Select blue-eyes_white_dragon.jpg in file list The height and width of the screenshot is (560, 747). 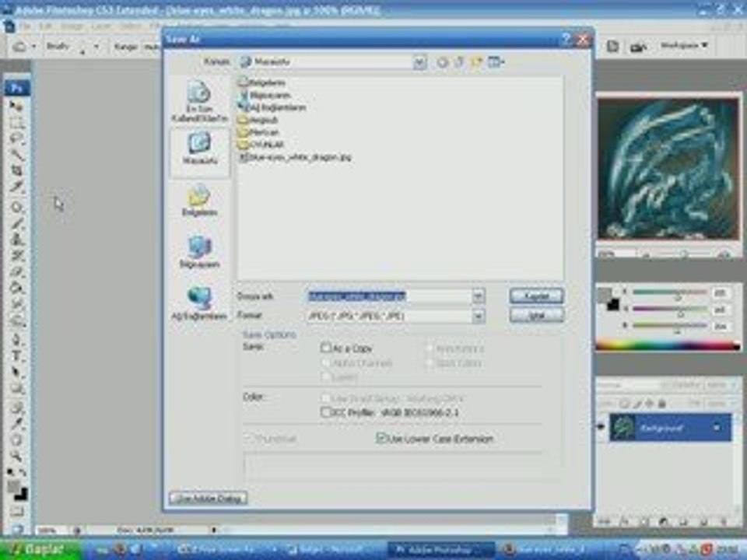tap(296, 157)
